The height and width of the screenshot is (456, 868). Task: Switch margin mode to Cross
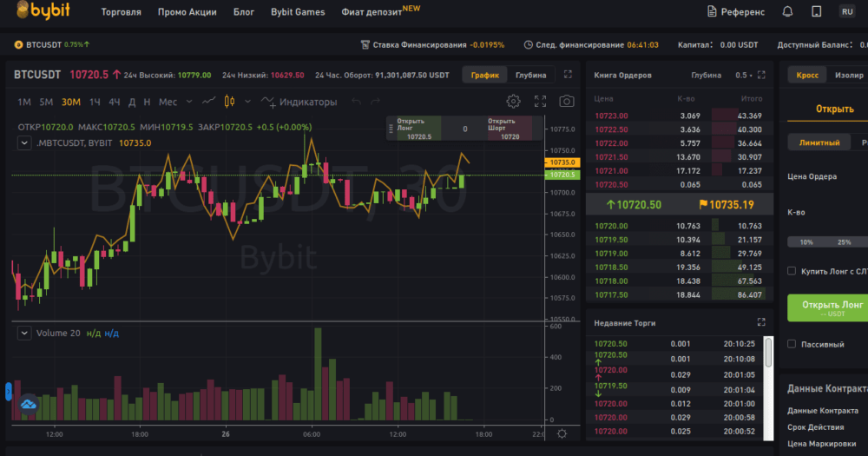[806, 75]
